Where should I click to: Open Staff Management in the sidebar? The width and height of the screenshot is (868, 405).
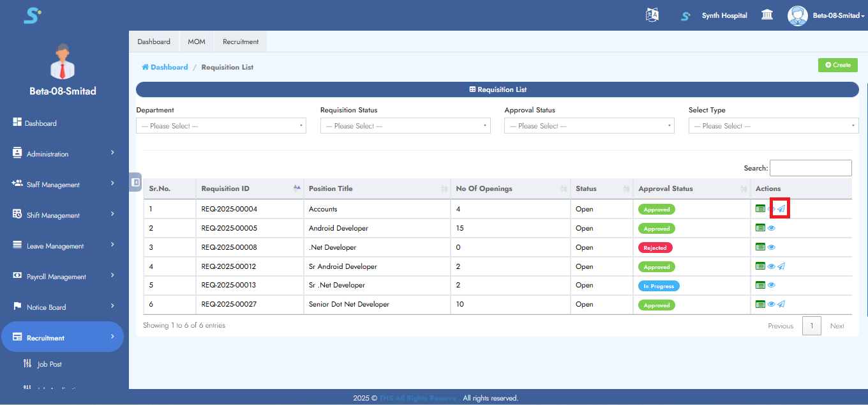pos(63,185)
